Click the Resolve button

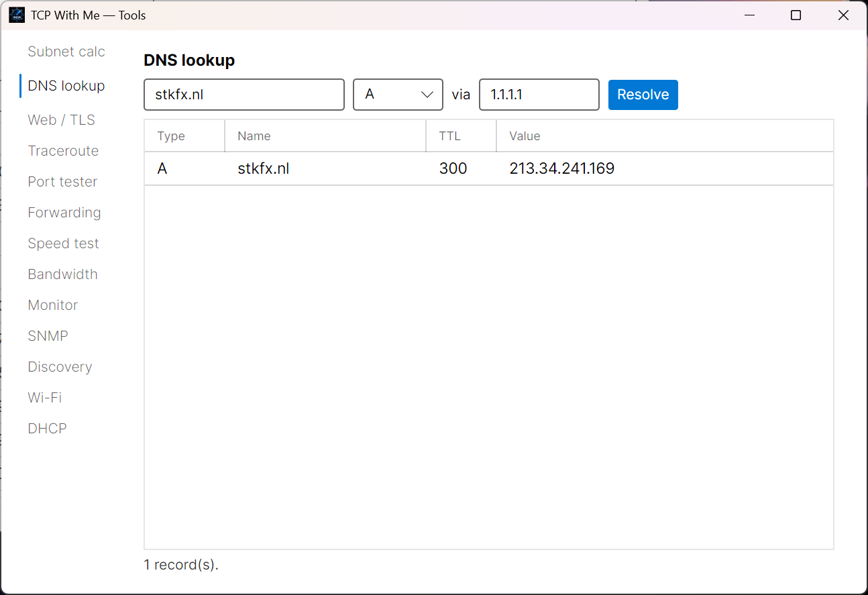point(643,95)
